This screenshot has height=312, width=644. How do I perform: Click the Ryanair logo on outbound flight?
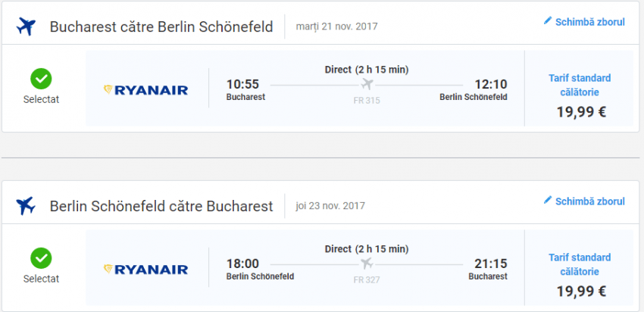(145, 90)
